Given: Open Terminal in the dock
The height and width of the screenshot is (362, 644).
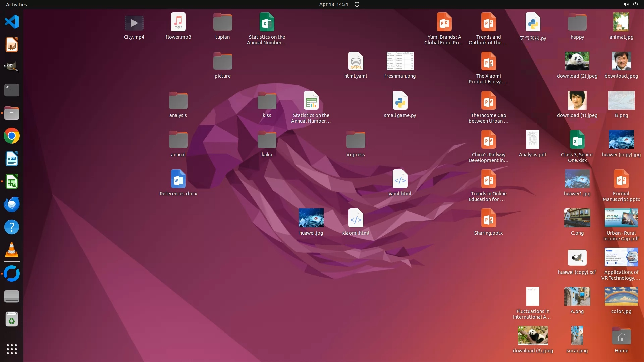Looking at the screenshot, I should pyautogui.click(x=12, y=90).
